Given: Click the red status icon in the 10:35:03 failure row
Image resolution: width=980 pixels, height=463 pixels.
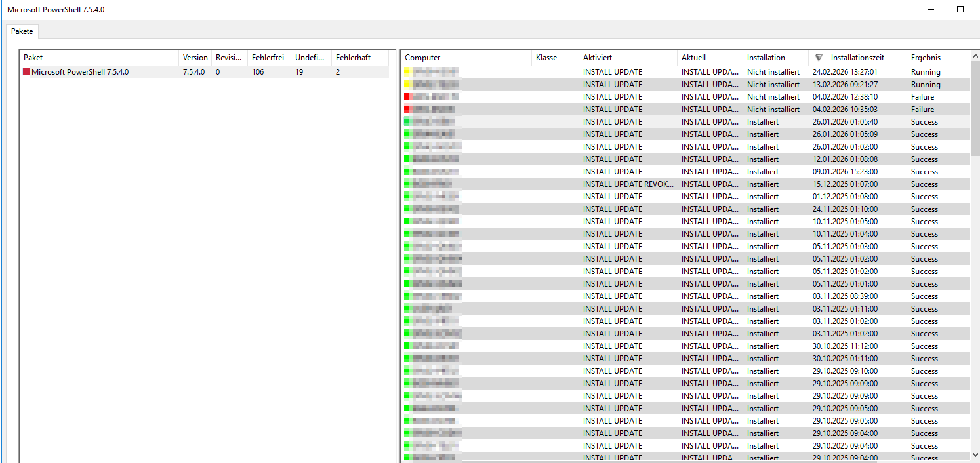Looking at the screenshot, I should 407,110.
